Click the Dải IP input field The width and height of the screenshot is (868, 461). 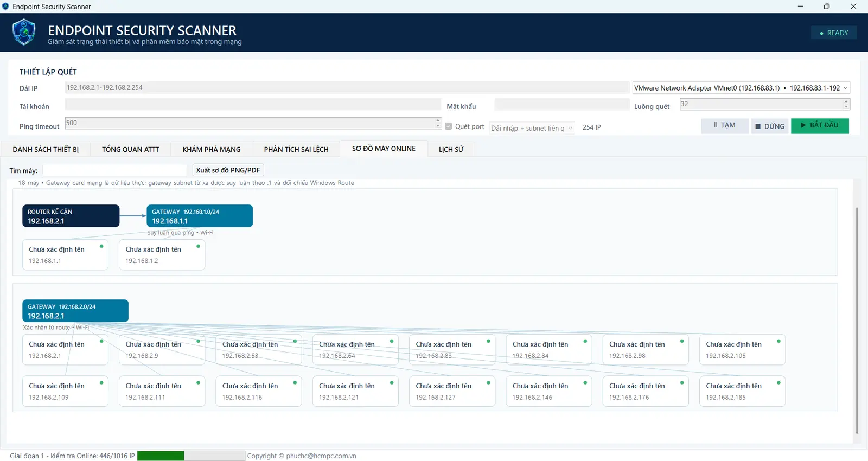pos(347,88)
